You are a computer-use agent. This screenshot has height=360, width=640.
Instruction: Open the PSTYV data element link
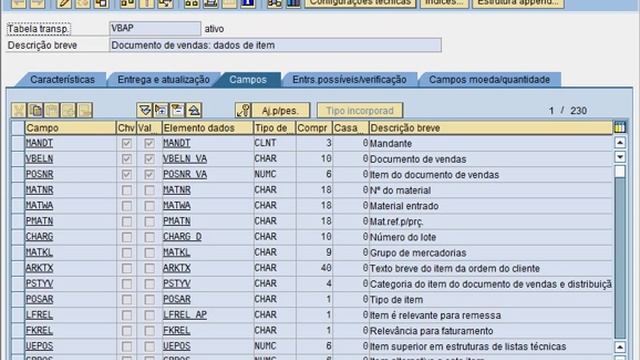click(x=177, y=284)
